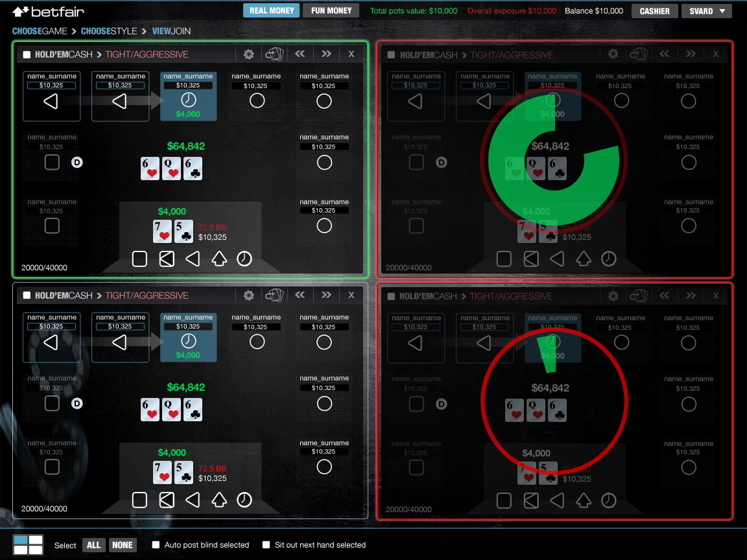Screen dimensions: 747x560
Task: Open settings gear on gray-bordered table
Action: tap(249, 296)
